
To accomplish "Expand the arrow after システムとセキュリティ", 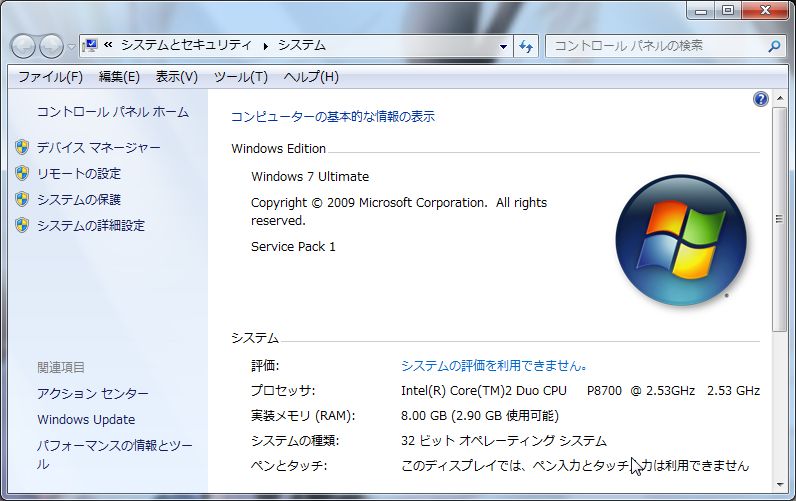I will 265,46.
